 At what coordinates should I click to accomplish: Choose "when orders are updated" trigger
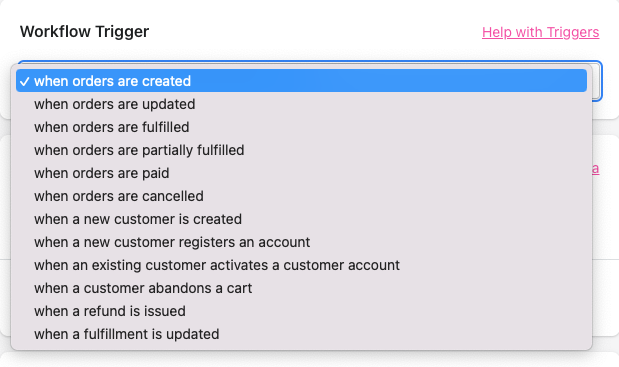(301, 104)
